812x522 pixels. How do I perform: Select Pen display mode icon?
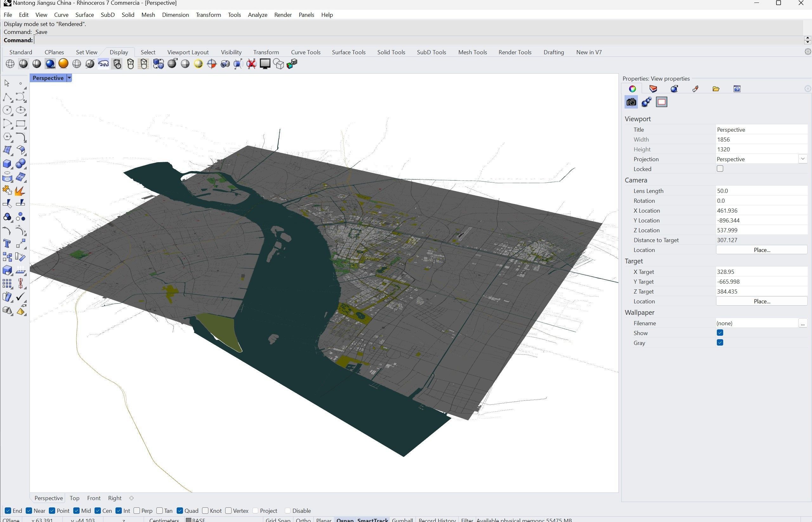[144, 64]
